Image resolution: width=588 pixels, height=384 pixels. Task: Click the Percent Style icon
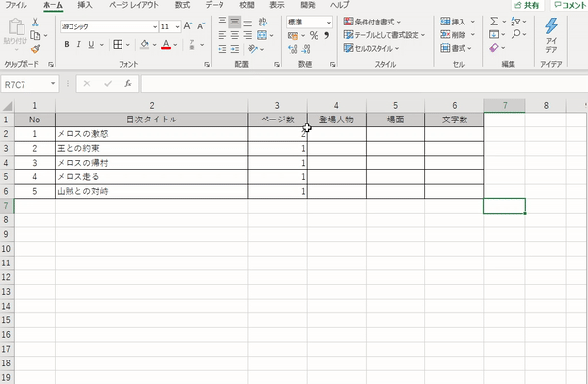coord(314,36)
